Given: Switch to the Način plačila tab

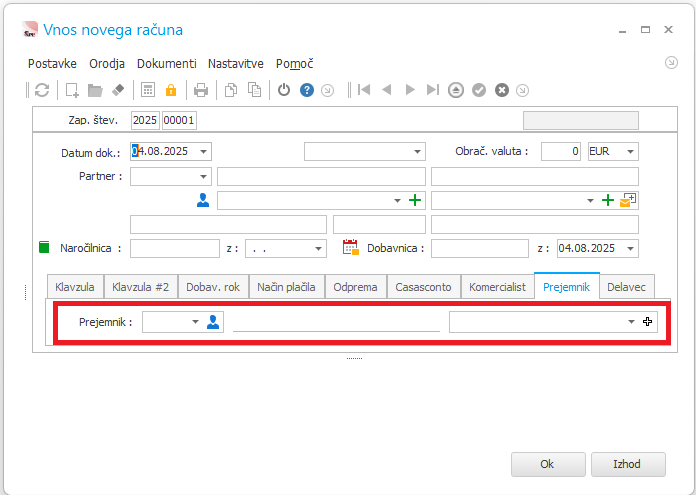Looking at the screenshot, I should 286,287.
